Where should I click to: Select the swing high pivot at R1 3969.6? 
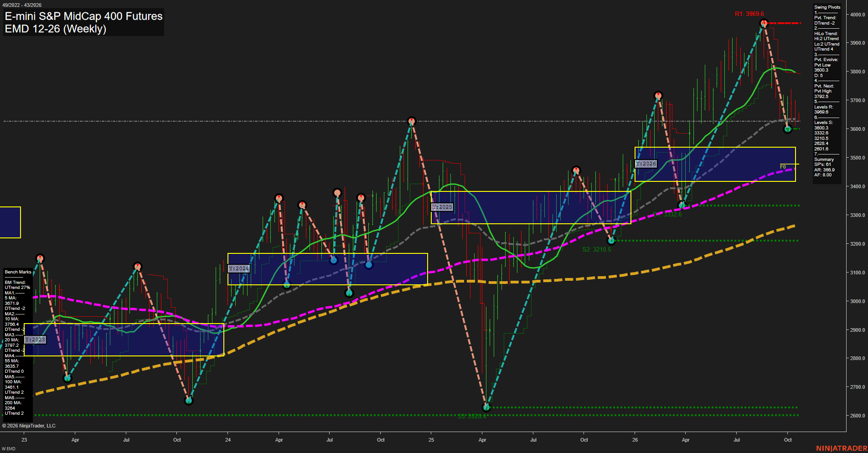(x=764, y=23)
